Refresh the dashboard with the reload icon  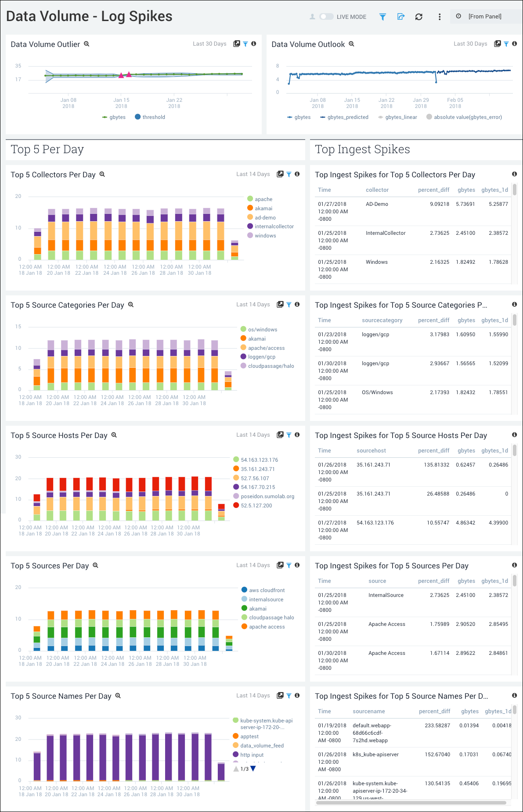418,17
